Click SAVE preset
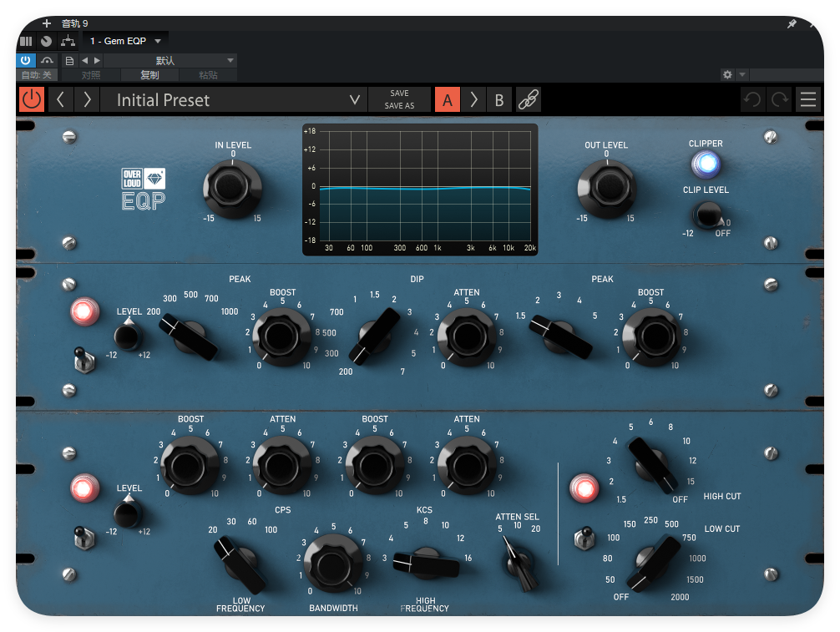The height and width of the screenshot is (632, 840). 399,94
